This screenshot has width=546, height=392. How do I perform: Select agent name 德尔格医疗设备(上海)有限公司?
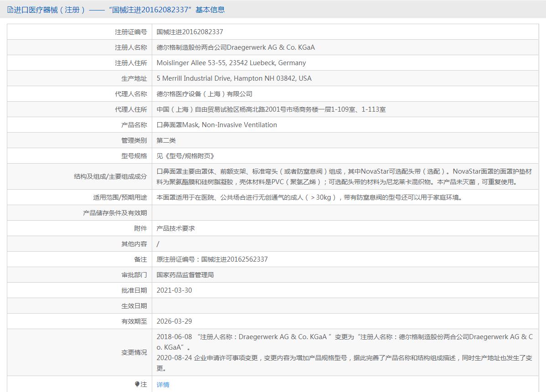(204, 93)
